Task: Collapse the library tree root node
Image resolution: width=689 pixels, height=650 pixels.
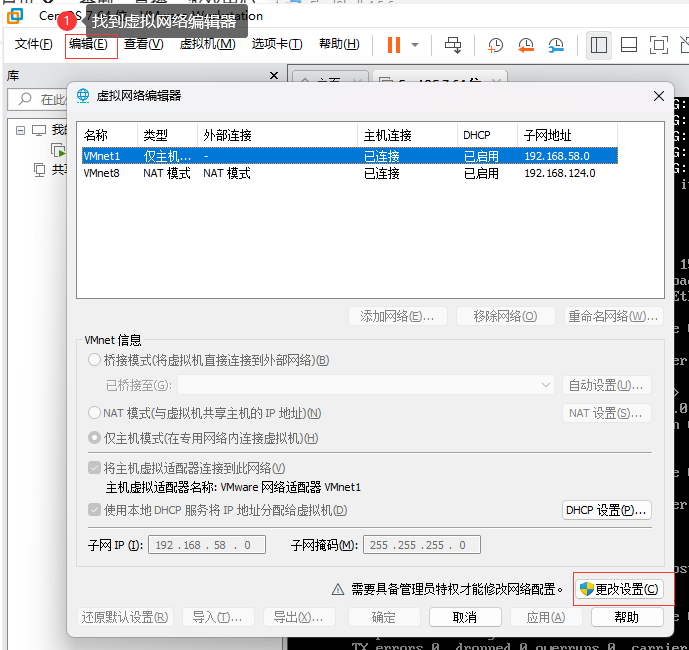Action: [x=20, y=130]
